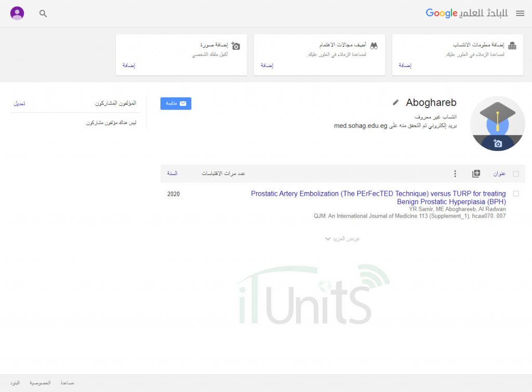Viewport: 532px width, 392px height.
Task: Click the pencil edit icon beside Aboghareb
Action: point(396,103)
